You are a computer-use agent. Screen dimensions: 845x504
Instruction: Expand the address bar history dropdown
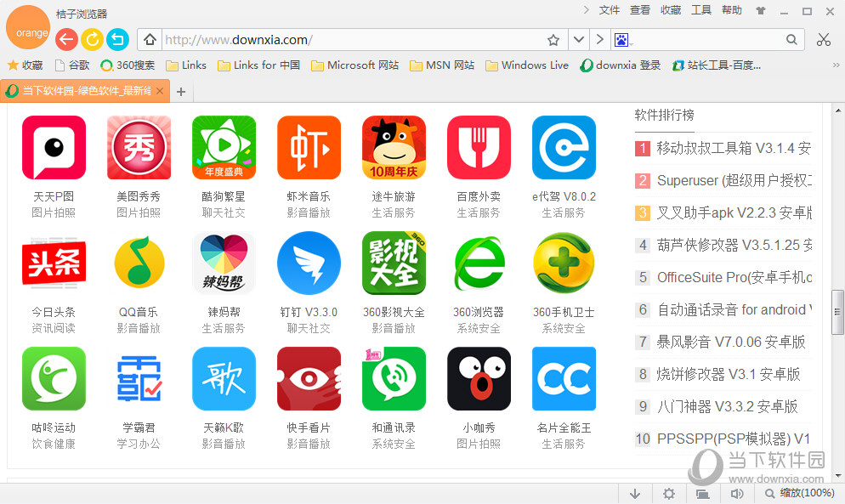pyautogui.click(x=579, y=39)
